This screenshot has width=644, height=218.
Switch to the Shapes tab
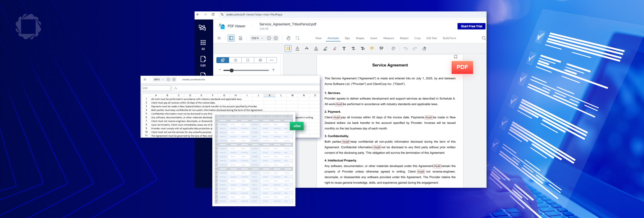[360, 38]
